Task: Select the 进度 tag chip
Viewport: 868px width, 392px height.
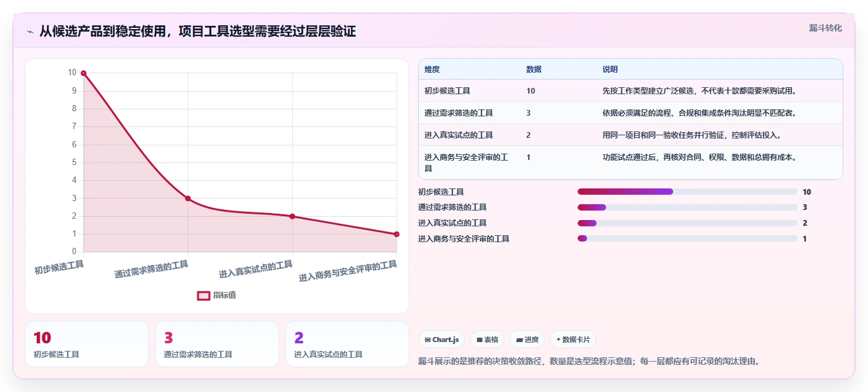Action: coord(527,340)
